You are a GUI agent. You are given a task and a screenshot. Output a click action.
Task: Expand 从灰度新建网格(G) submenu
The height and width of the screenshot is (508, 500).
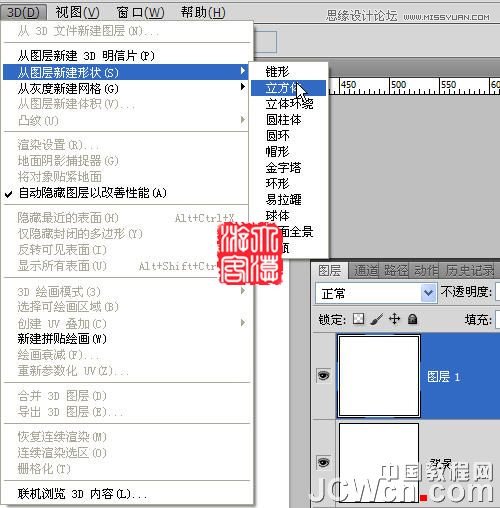coord(126,88)
